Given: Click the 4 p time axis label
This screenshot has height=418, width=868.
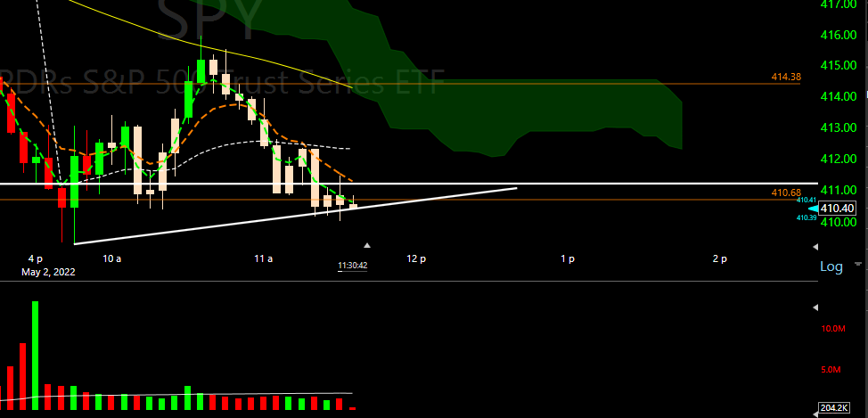Looking at the screenshot, I should pos(36,258).
